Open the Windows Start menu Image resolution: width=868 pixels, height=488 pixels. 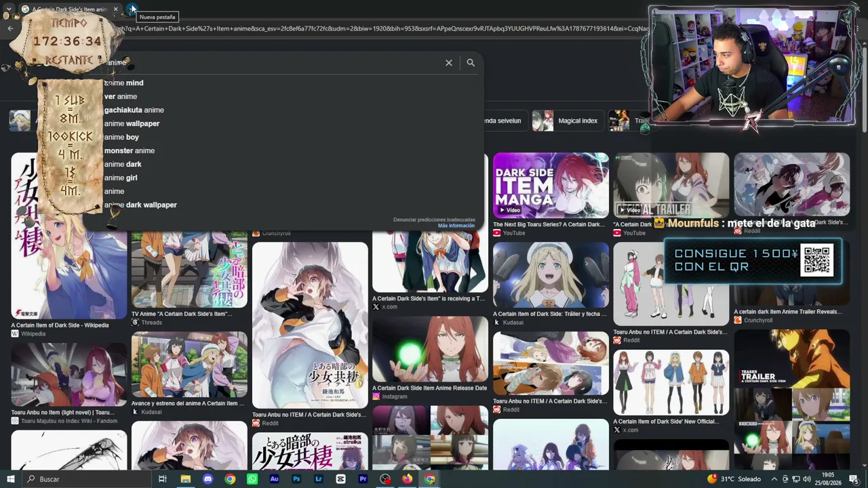click(10, 479)
